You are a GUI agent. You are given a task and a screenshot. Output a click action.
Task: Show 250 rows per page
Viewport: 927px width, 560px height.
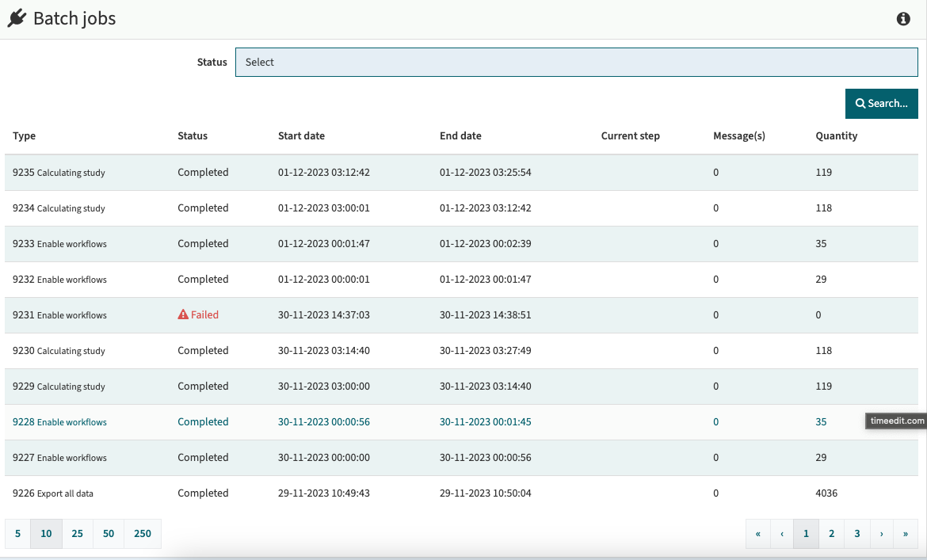[x=143, y=533]
